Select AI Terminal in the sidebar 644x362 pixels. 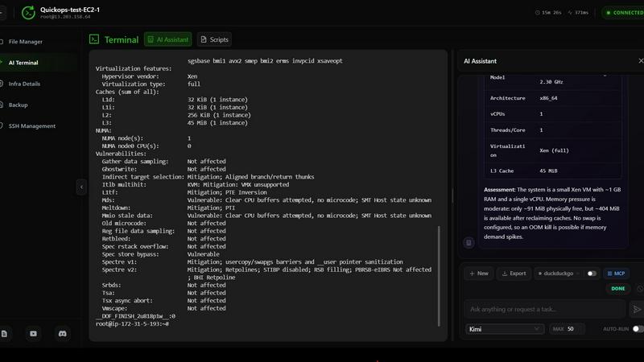point(23,63)
